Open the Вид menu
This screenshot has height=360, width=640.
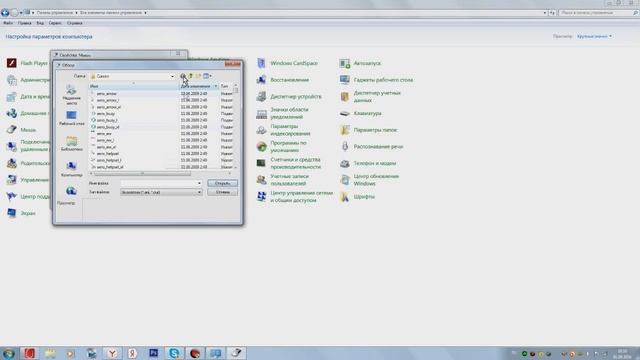40,23
